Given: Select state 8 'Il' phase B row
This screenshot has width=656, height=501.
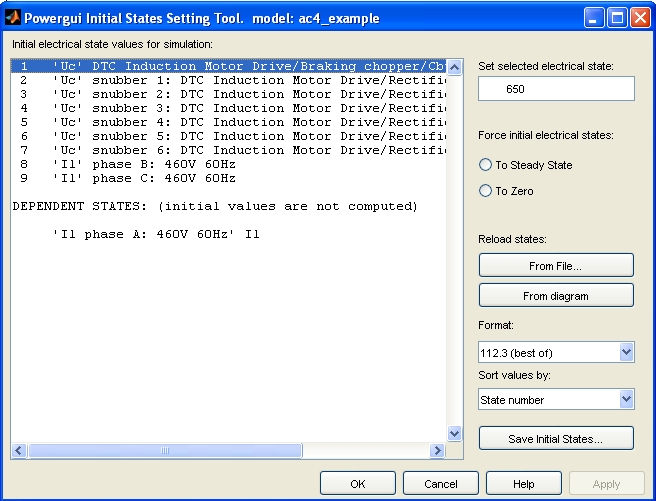Looking at the screenshot, I should click(x=228, y=164).
